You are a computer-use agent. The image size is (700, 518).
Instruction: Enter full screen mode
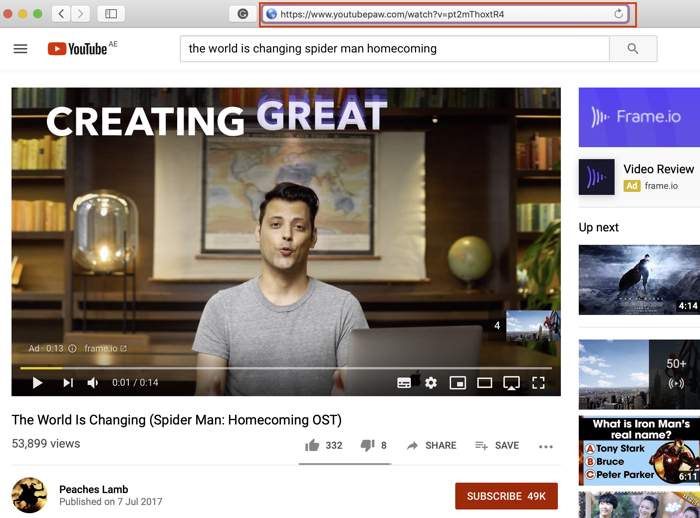point(538,383)
